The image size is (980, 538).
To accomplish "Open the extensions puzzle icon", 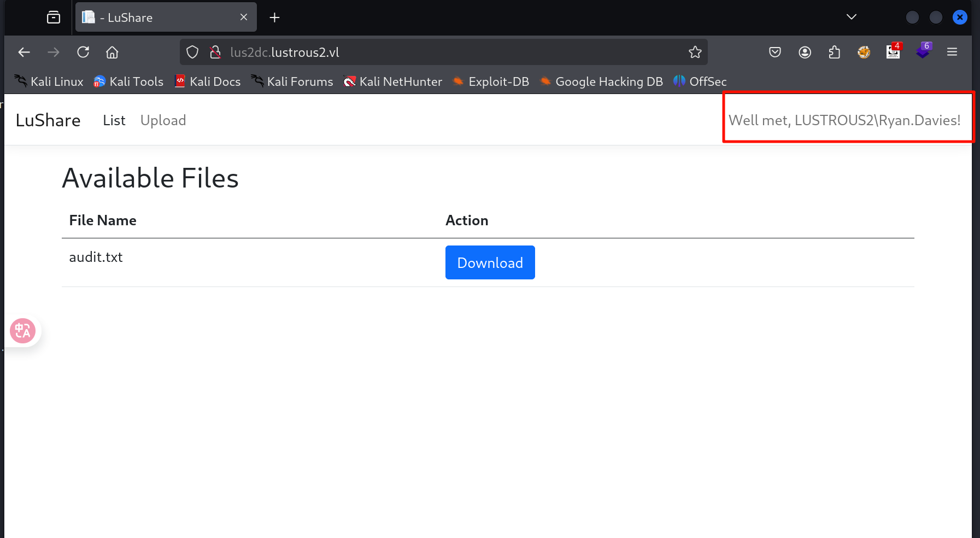I will (x=834, y=52).
